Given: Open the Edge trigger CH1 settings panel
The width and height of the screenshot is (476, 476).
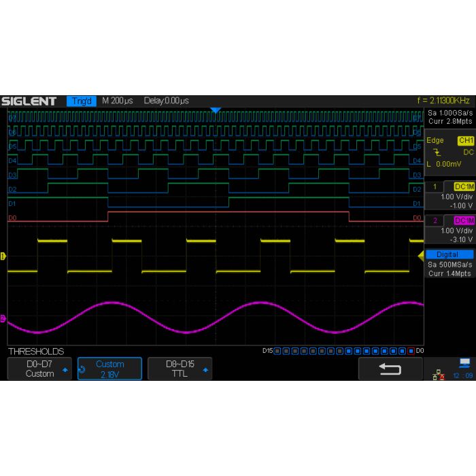Looking at the screenshot, I should click(449, 152).
